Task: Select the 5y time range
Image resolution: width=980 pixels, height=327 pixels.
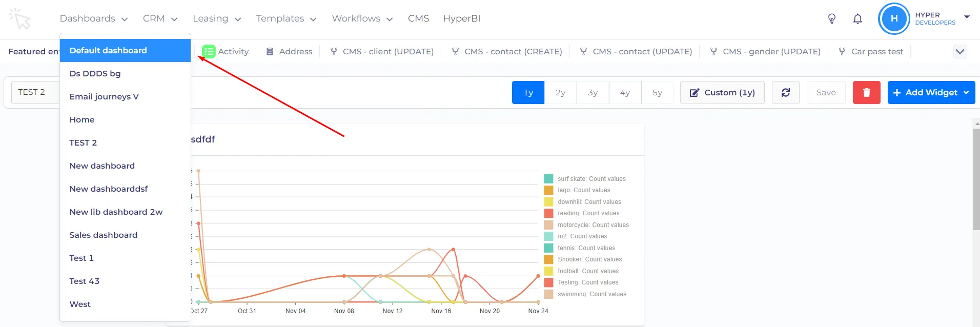Action: (657, 92)
